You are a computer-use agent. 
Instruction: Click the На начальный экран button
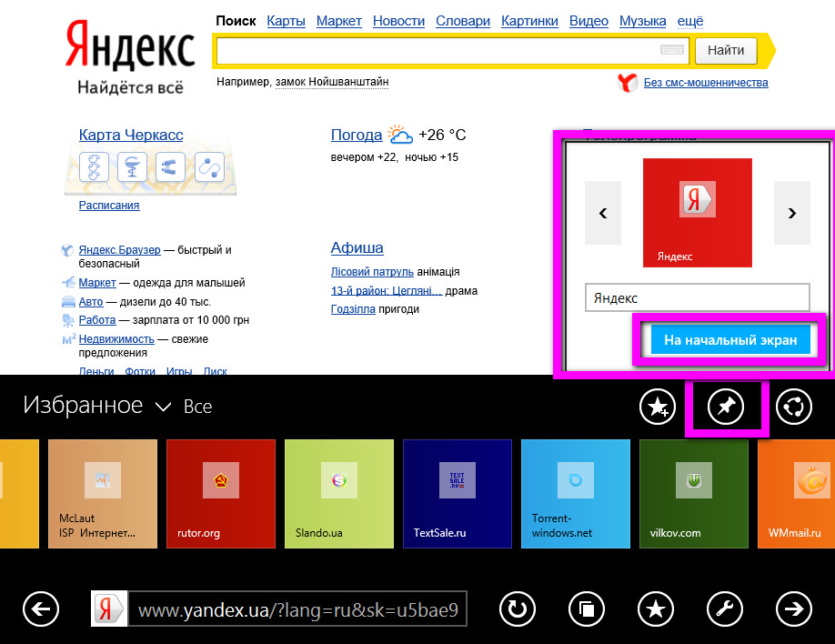coord(730,340)
